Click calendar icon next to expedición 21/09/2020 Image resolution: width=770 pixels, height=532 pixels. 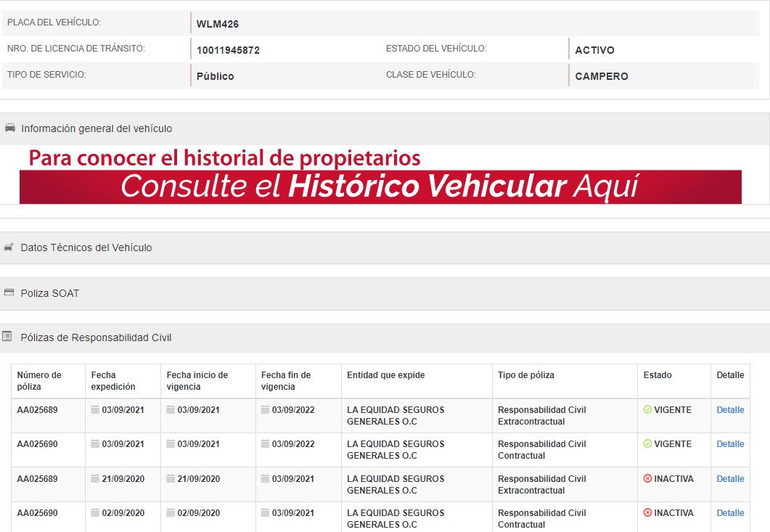point(95,478)
